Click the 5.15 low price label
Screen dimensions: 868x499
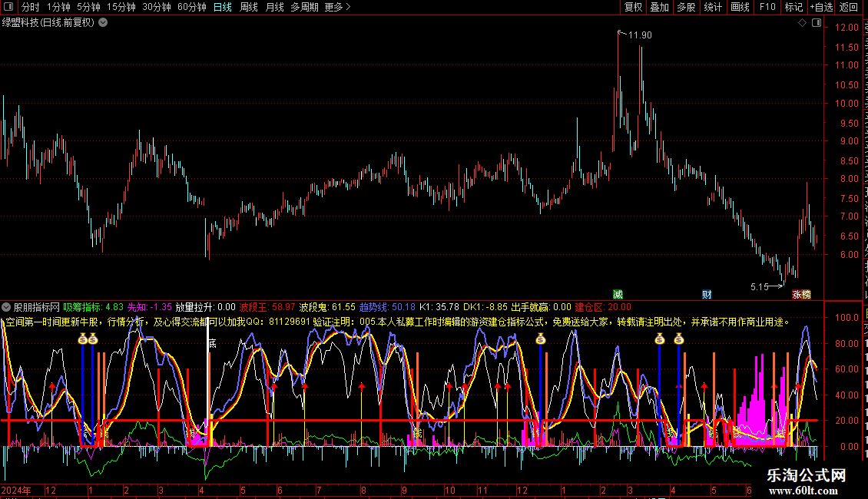(760, 286)
